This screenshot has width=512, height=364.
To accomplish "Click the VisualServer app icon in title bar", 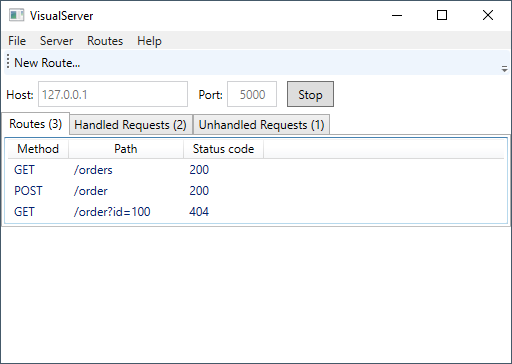I will pyautogui.click(x=16, y=15).
